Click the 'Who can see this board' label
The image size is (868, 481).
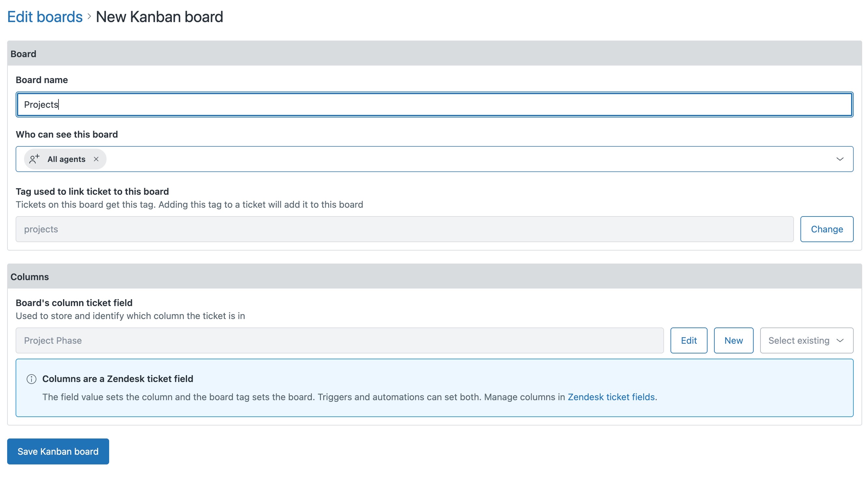point(67,134)
